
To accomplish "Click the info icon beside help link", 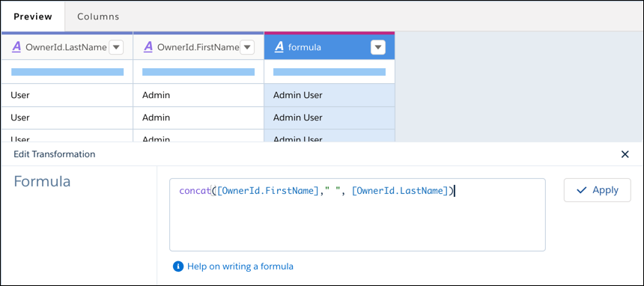I will click(177, 267).
